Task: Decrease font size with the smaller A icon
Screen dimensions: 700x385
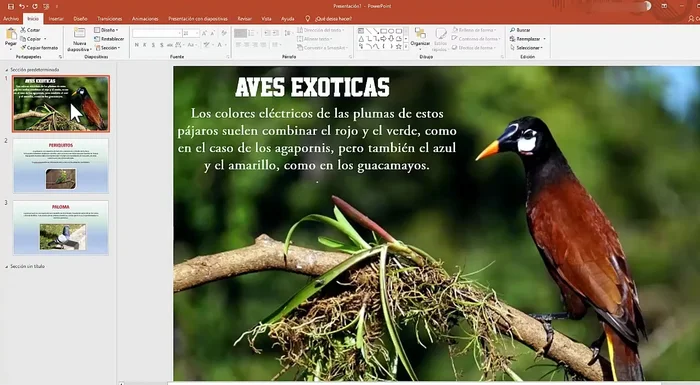Action: pyautogui.click(x=213, y=33)
